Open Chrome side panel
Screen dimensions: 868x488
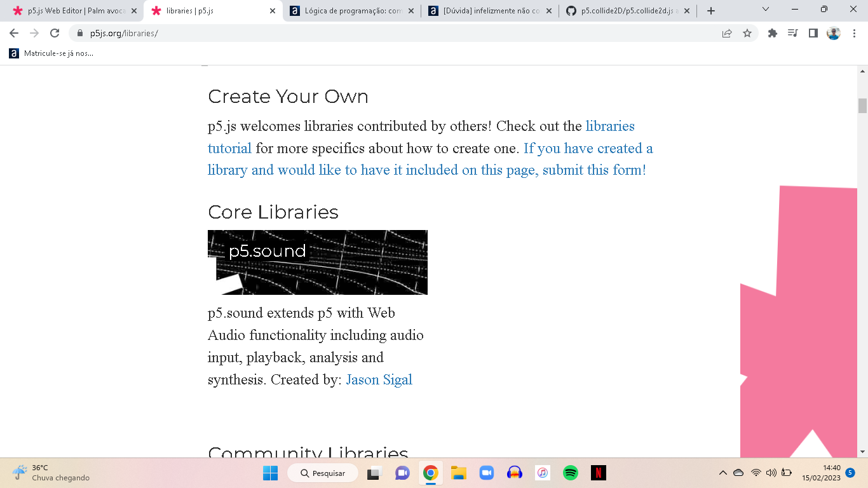tap(813, 33)
